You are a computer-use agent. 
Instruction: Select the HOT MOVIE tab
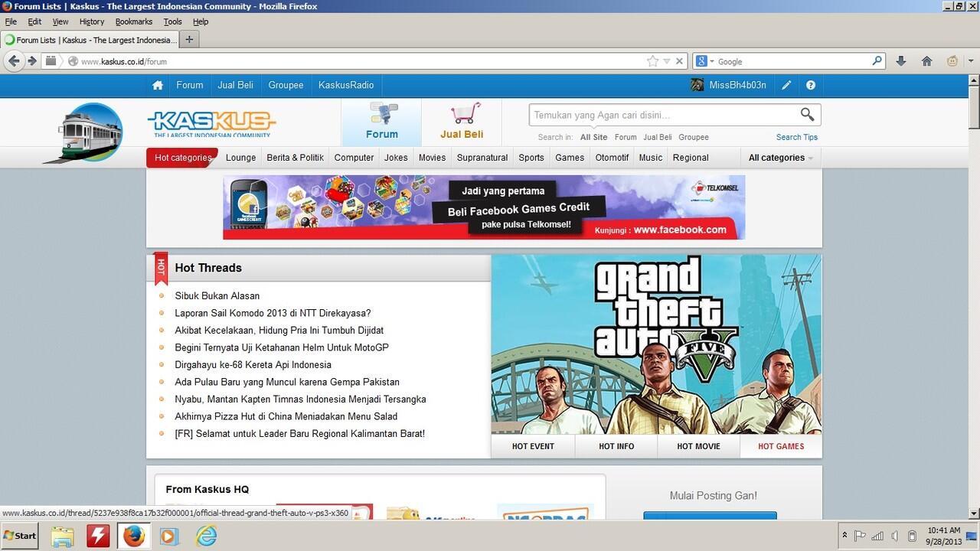tap(698, 446)
